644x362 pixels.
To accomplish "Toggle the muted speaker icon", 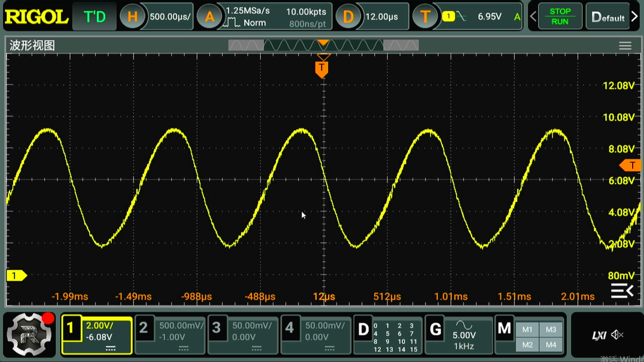I will [617, 335].
